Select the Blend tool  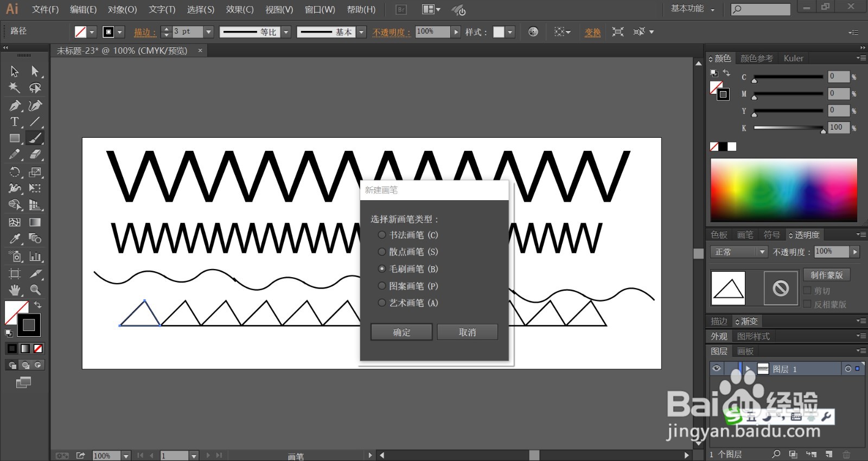coord(35,239)
